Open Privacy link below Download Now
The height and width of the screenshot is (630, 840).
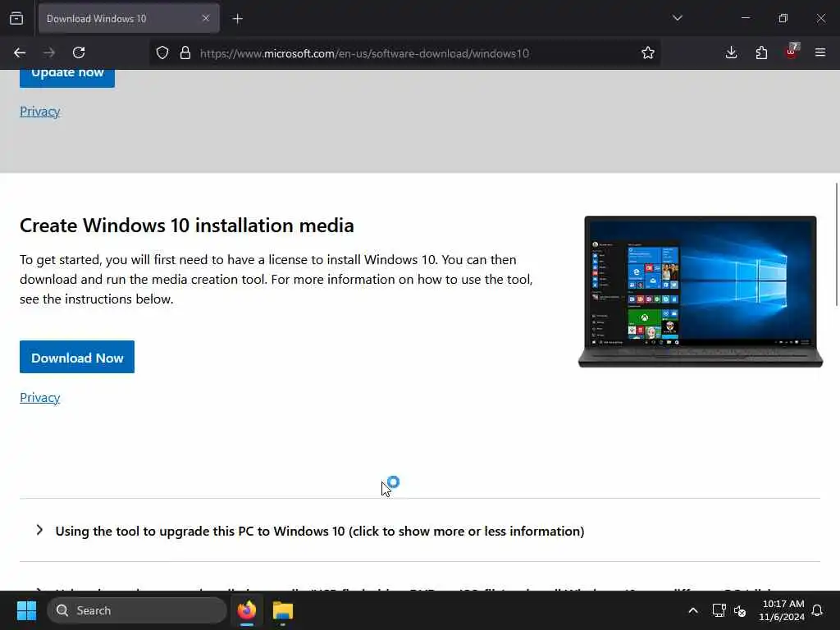(39, 398)
